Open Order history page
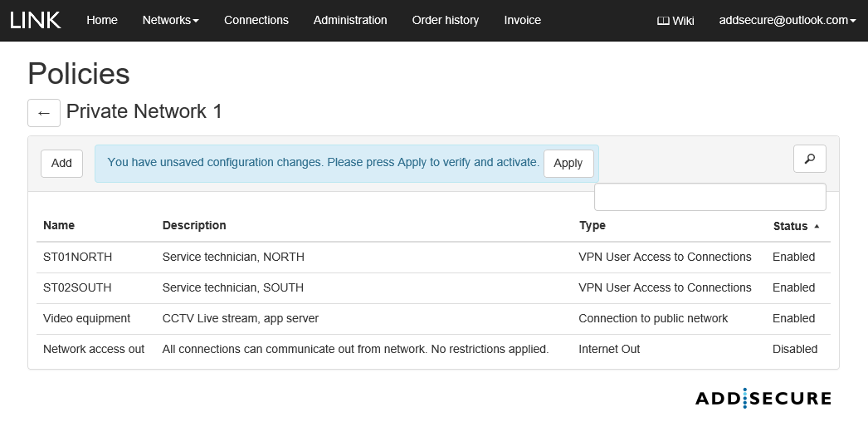Image resolution: width=868 pixels, height=427 pixels. (x=445, y=20)
